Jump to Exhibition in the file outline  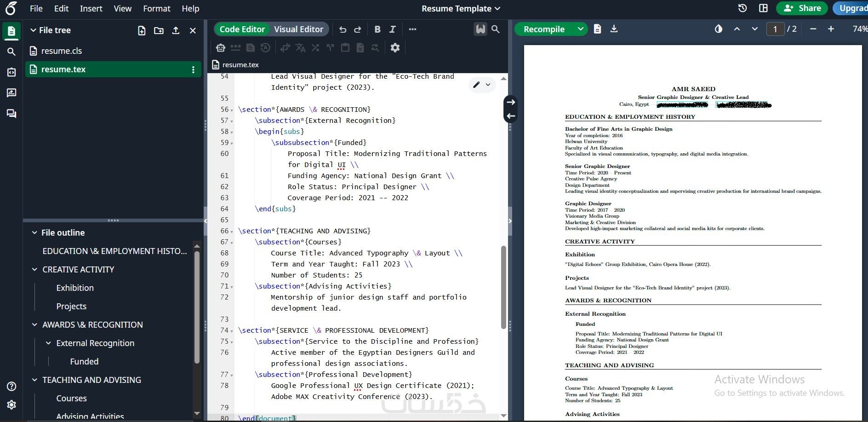tap(75, 288)
